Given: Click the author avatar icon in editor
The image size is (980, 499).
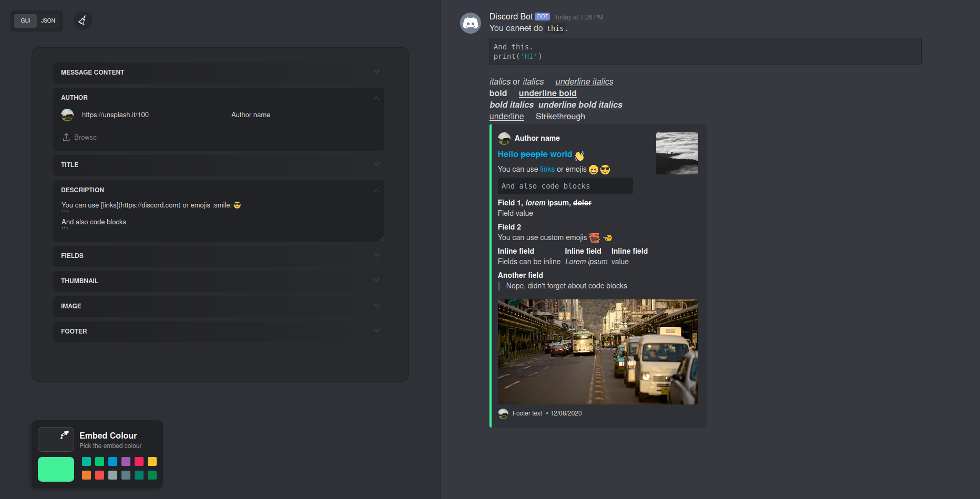Looking at the screenshot, I should click(x=67, y=115).
